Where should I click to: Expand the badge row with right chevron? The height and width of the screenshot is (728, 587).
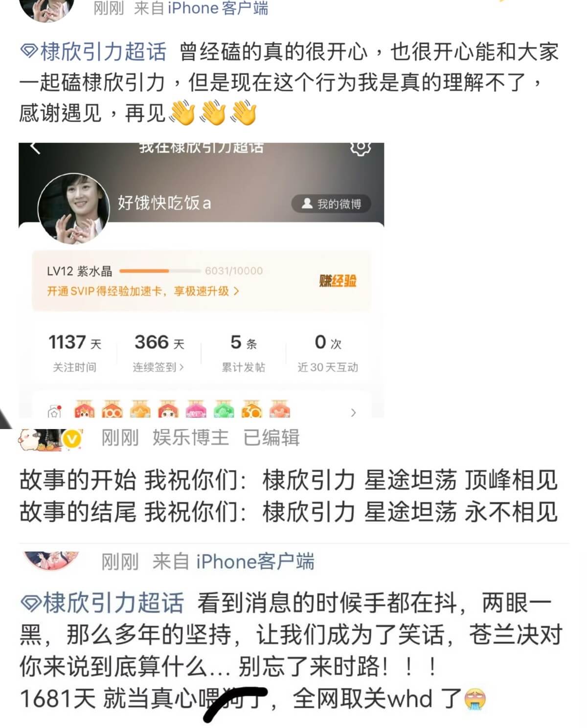[353, 413]
